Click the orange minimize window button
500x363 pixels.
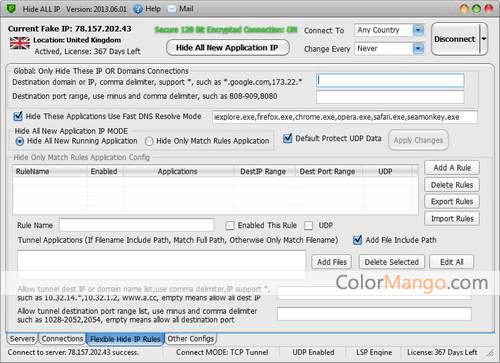click(x=464, y=8)
